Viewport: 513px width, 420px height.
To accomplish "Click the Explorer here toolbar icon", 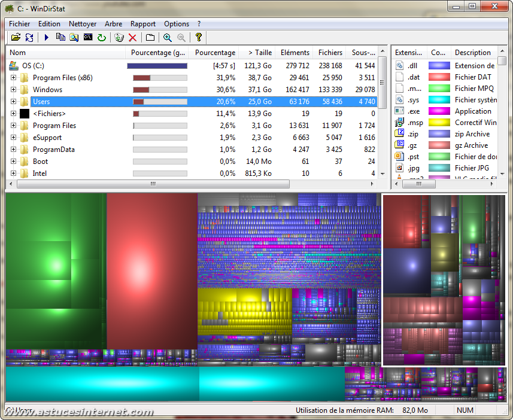I will coord(74,37).
